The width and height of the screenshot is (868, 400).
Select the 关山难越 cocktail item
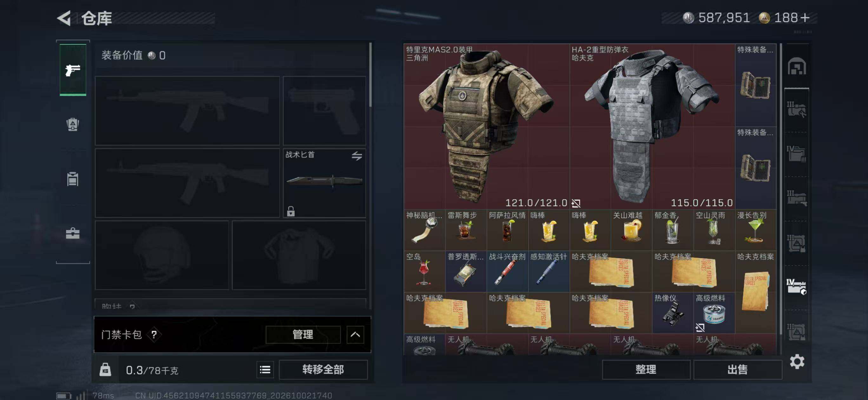631,230
